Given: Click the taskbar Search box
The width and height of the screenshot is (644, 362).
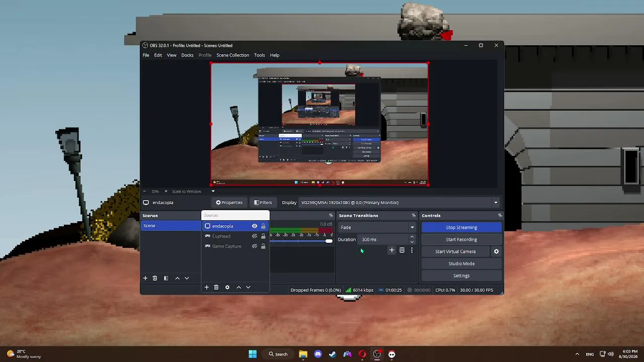Looking at the screenshot, I should pos(278,354).
